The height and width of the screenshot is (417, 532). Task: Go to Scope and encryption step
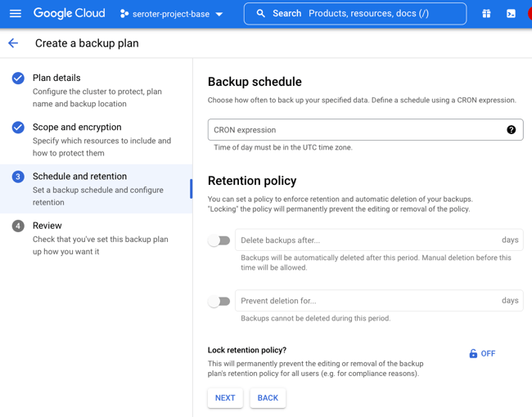pos(77,128)
